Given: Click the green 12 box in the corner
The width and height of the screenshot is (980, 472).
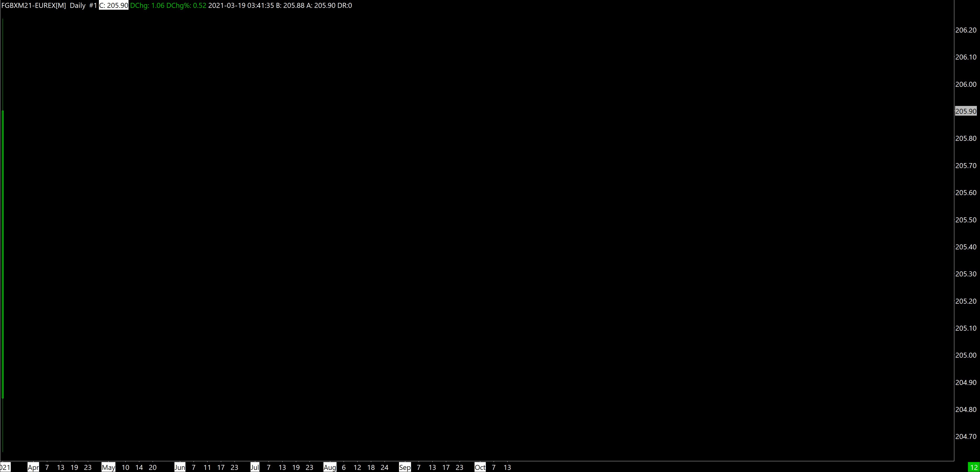Looking at the screenshot, I should [x=973, y=468].
